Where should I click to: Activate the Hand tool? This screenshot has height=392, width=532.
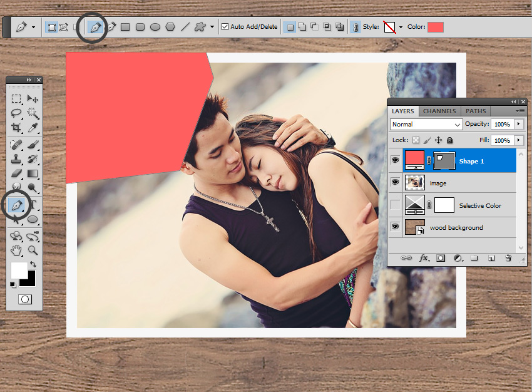pos(17,250)
